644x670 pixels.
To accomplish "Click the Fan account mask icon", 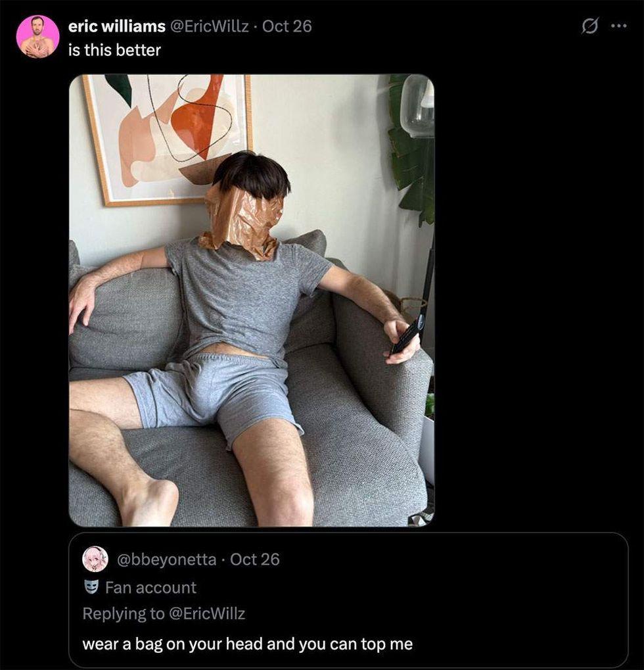I will pos(90,587).
